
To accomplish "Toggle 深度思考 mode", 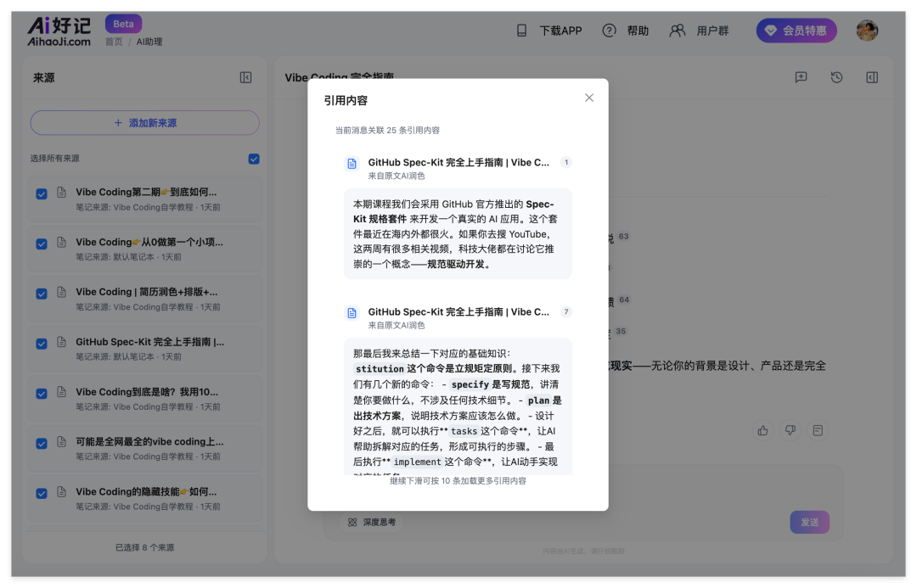I will click(x=372, y=523).
